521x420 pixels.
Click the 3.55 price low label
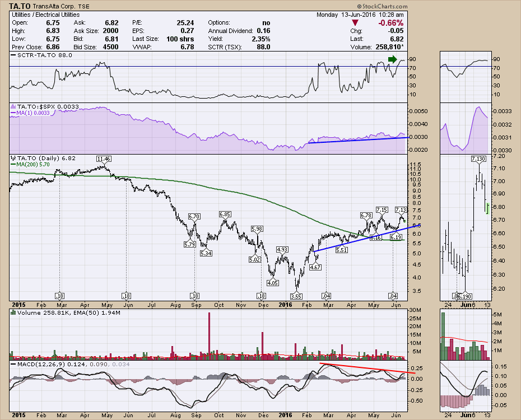[296, 296]
